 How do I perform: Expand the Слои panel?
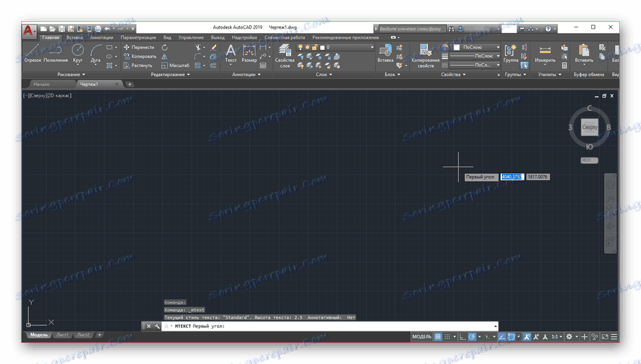pos(324,75)
